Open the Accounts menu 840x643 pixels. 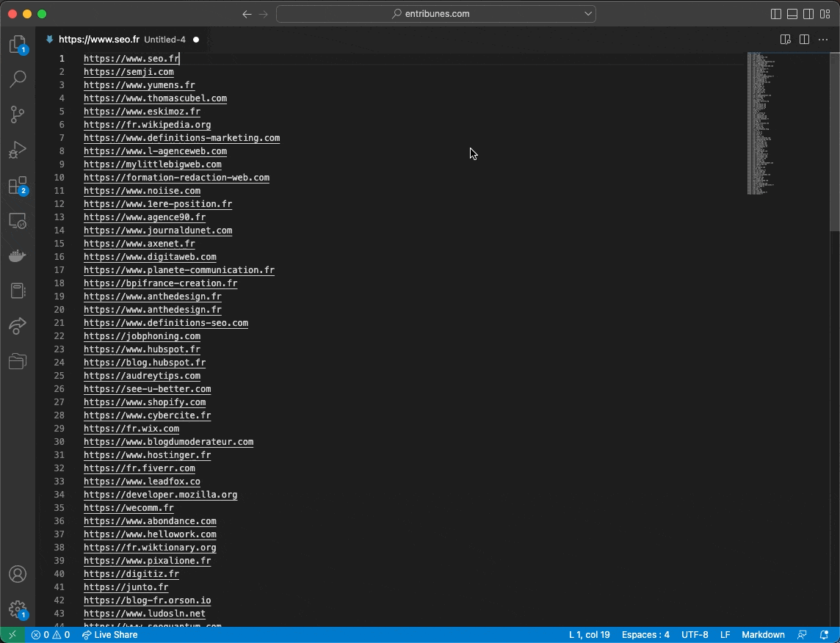click(18, 574)
